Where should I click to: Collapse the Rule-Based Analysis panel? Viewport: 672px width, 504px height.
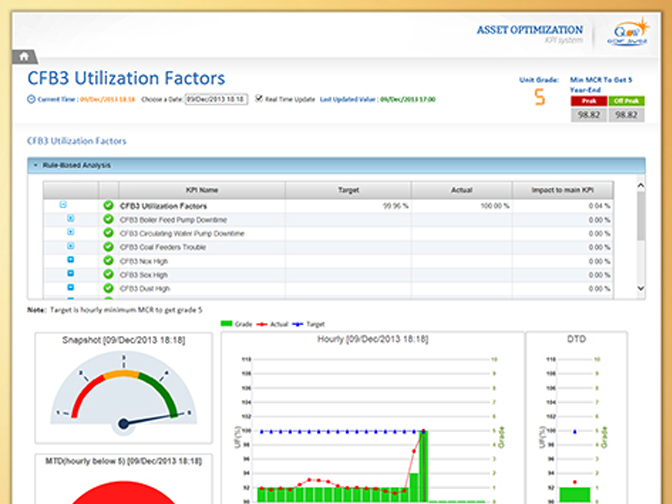tap(36, 165)
